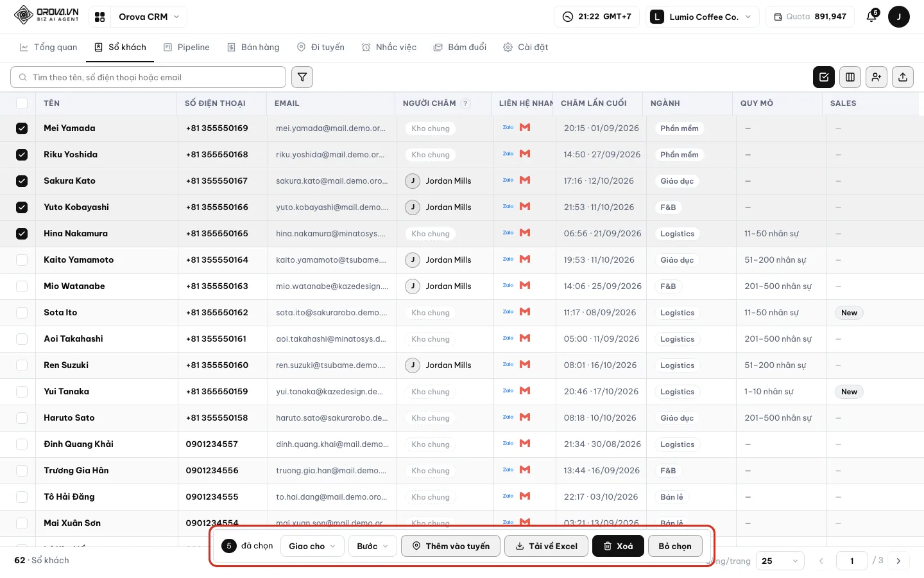Open the Lumio Coffee Co. workspace dropdown
The width and height of the screenshot is (924, 578).
[x=703, y=17]
